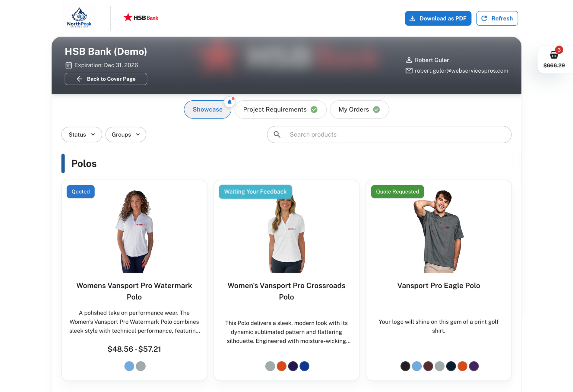Pick the dark navy swatch on Eagle Polo
Viewport: 573px width, 392px height.
coord(451,366)
